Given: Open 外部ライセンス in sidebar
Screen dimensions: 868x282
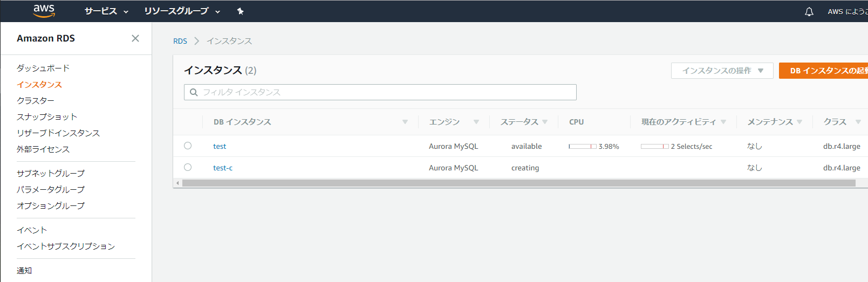Looking at the screenshot, I should pos(43,149).
